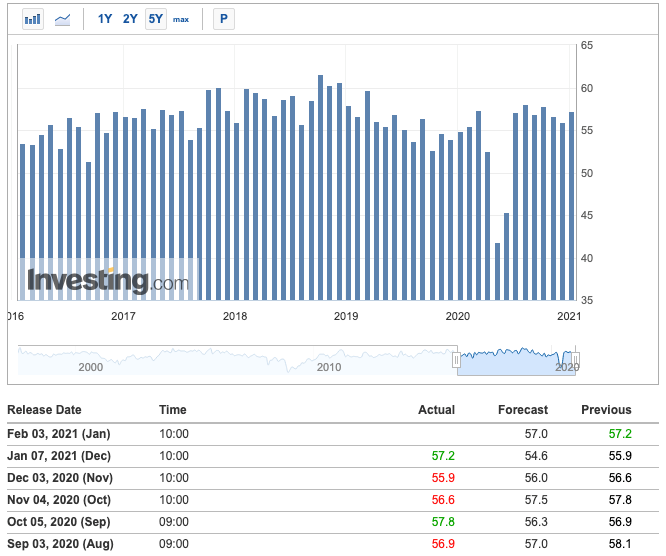Click left handle of range navigator
666x556 pixels.
click(x=456, y=360)
